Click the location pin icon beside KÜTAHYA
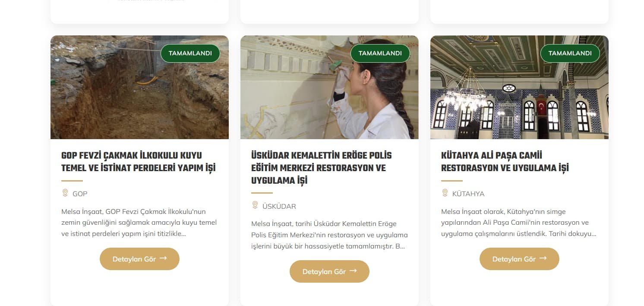644x306 pixels. (x=445, y=193)
